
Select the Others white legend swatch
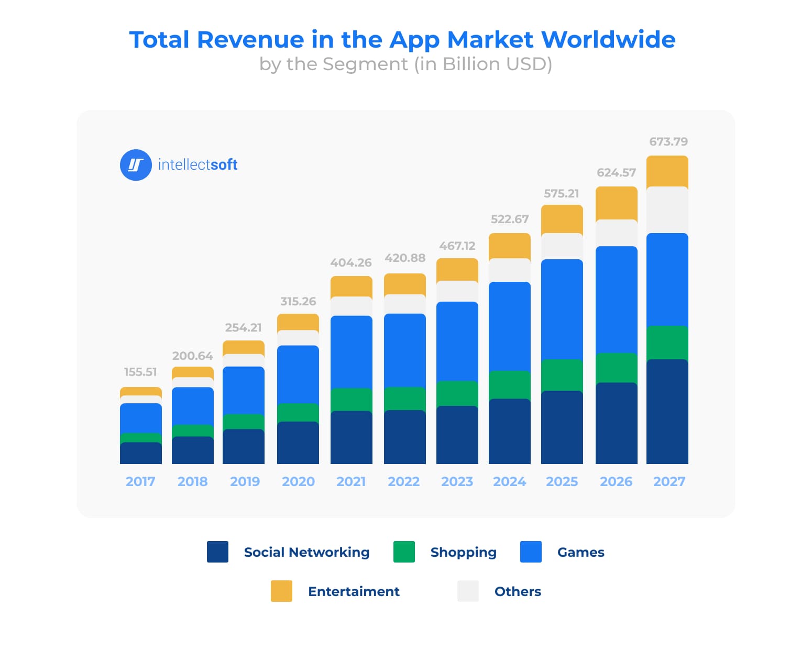point(468,591)
